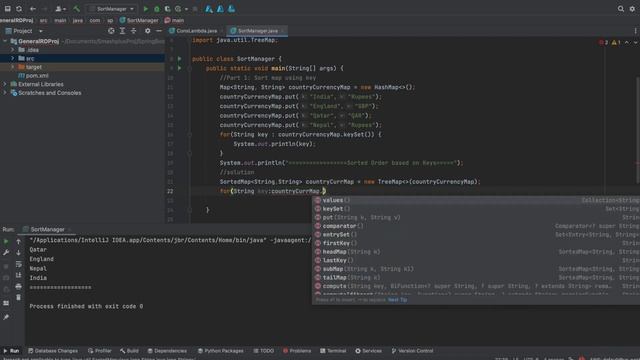The height and width of the screenshot is (360, 640).
Task: Select pom.xml in the project tree
Action: pos(33,76)
